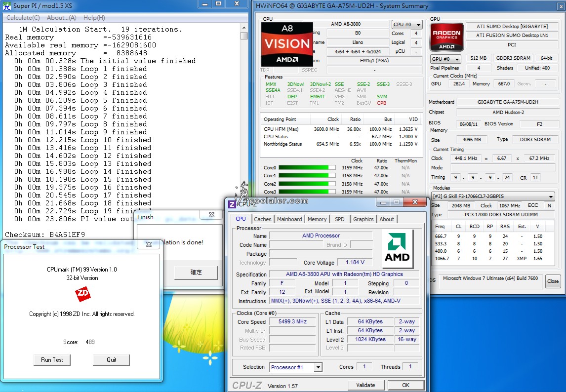Click the L1 Data field showing 64 KBytes
Viewport: 566px width, 392px height.
[370, 321]
